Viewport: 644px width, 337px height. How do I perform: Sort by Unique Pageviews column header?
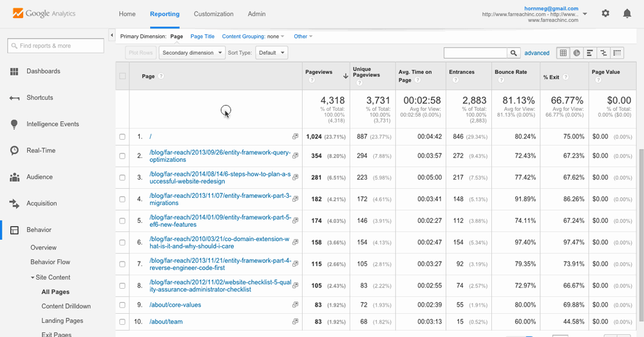[366, 72]
